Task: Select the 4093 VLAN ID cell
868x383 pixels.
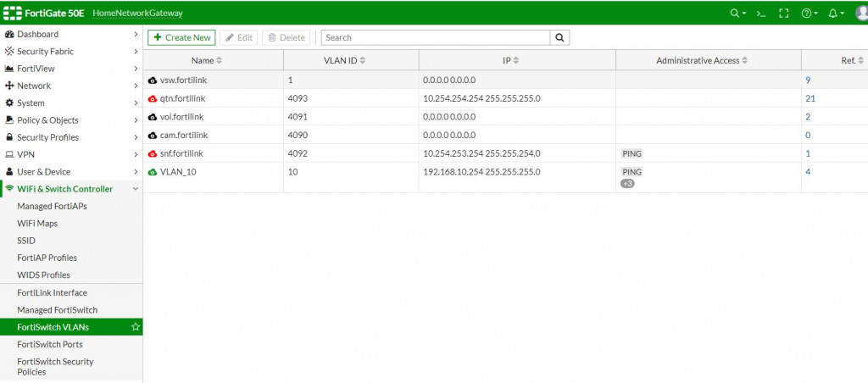Action: click(x=351, y=98)
